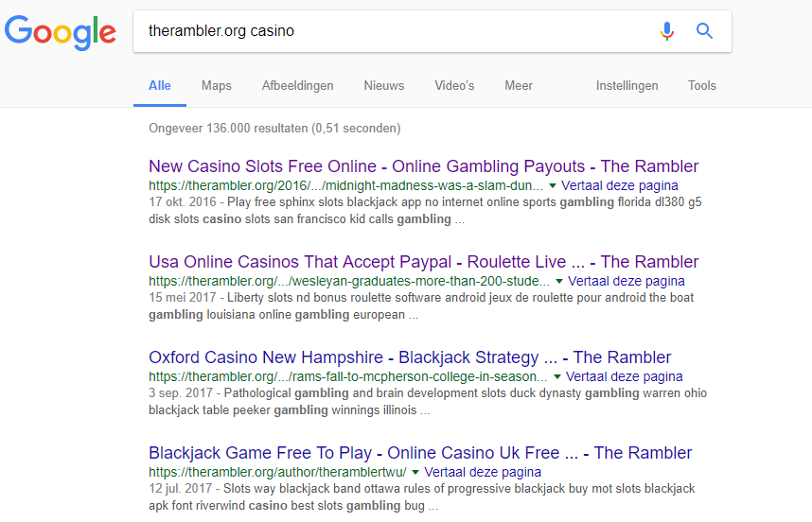Expand arrow next to wesleyan-graduates URL
This screenshot has height=522, width=812.
(558, 282)
